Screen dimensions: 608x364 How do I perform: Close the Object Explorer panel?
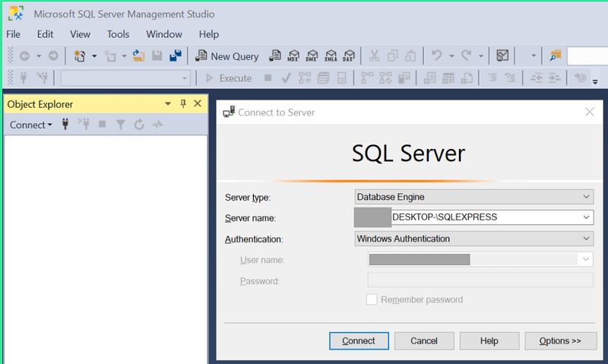[x=198, y=103]
